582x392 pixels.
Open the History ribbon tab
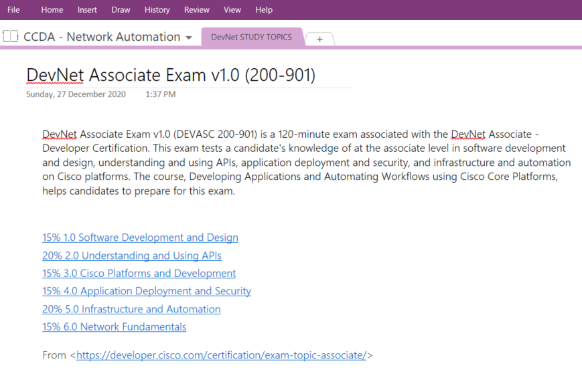pos(157,9)
